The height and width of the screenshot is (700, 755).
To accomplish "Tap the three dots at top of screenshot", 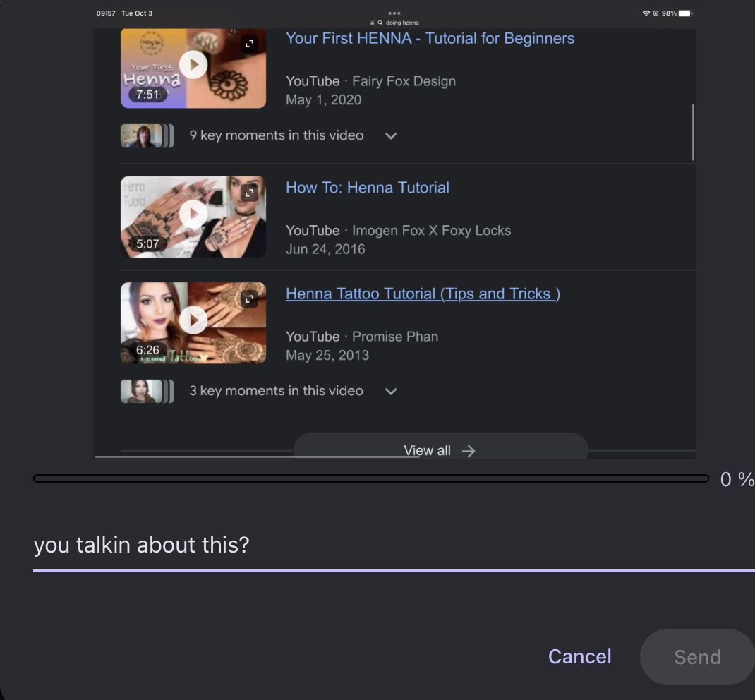I will coord(394,13).
